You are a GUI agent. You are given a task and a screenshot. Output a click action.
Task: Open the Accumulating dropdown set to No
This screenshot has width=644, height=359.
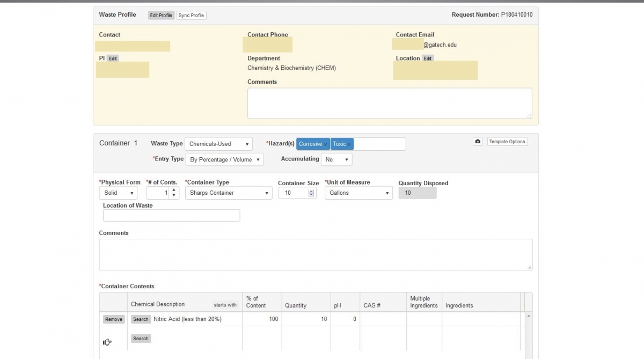pos(336,159)
